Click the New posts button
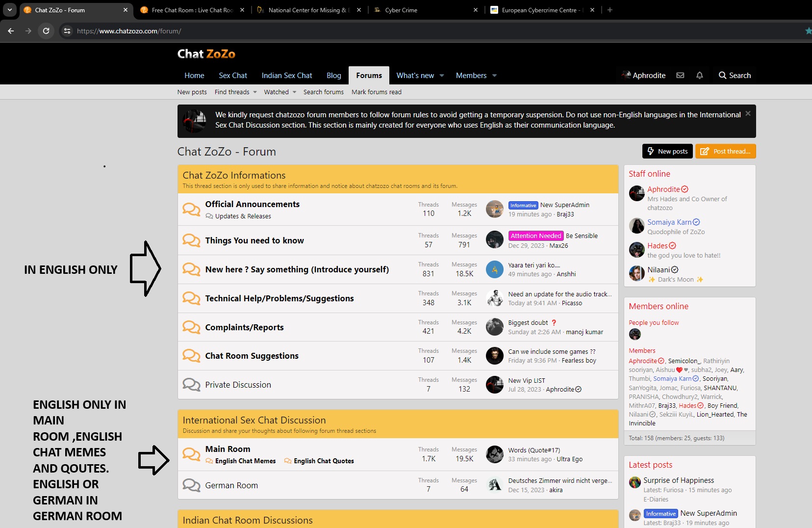 667,151
